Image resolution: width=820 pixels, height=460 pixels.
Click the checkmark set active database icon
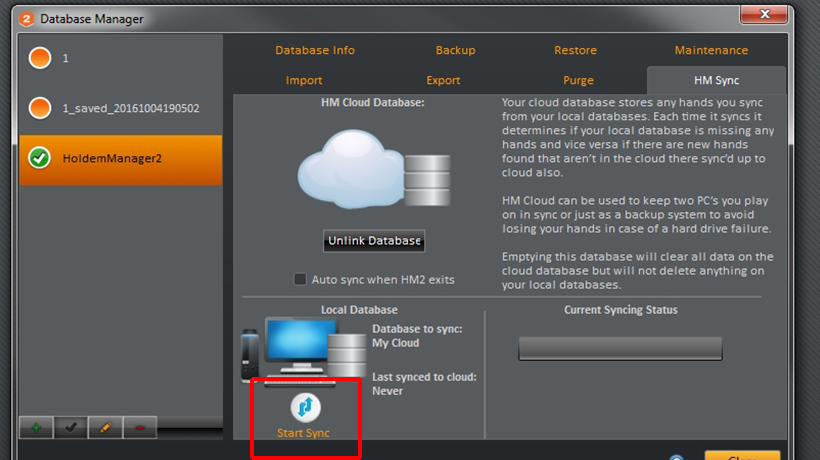click(71, 428)
